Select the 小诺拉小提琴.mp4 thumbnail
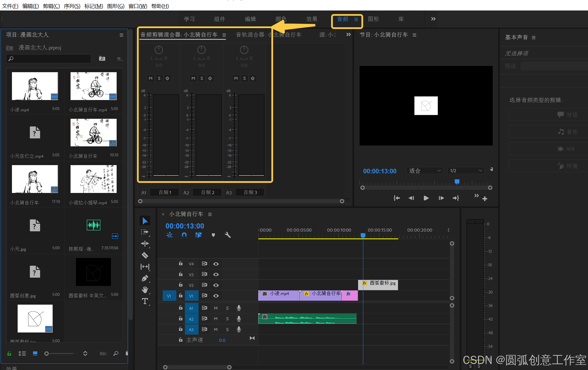 pos(93,179)
